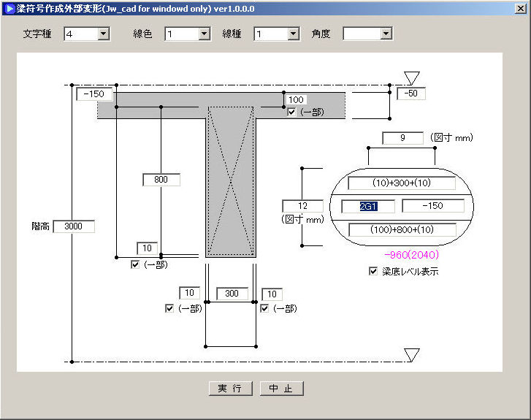Viewport: 531px width, 420px height.
Task: Click the 中止 cancel button
Action: coord(281,389)
